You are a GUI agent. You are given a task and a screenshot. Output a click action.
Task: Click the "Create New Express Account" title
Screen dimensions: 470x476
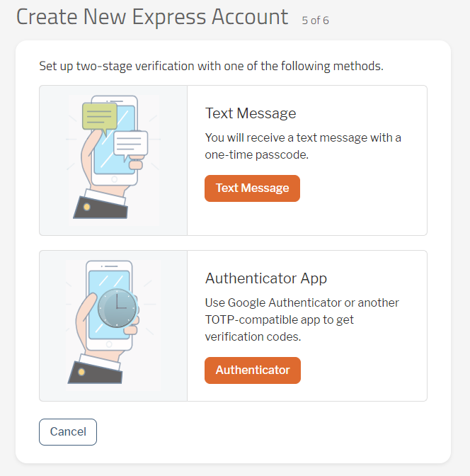pyautogui.click(x=152, y=17)
